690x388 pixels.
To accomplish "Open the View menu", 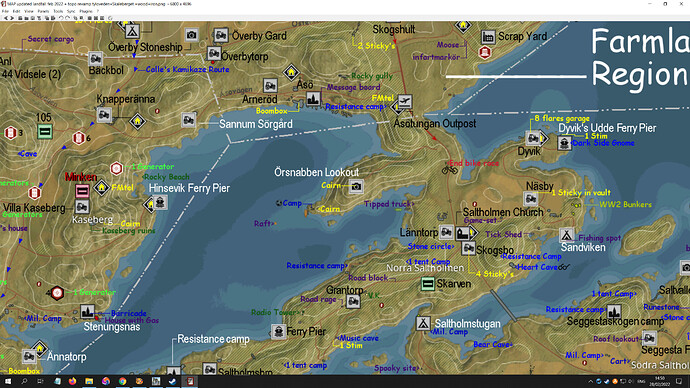I will (29, 11).
